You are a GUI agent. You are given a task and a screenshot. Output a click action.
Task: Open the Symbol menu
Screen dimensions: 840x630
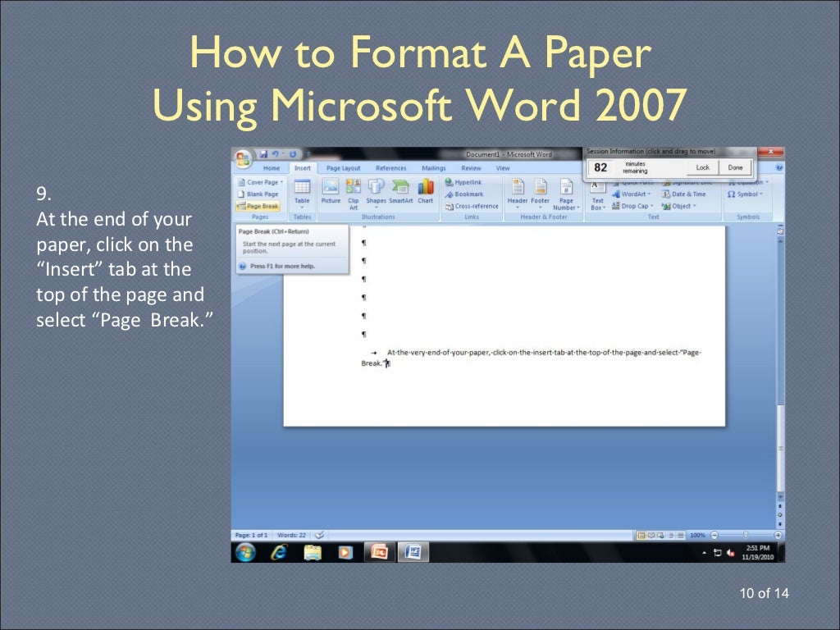(x=745, y=194)
